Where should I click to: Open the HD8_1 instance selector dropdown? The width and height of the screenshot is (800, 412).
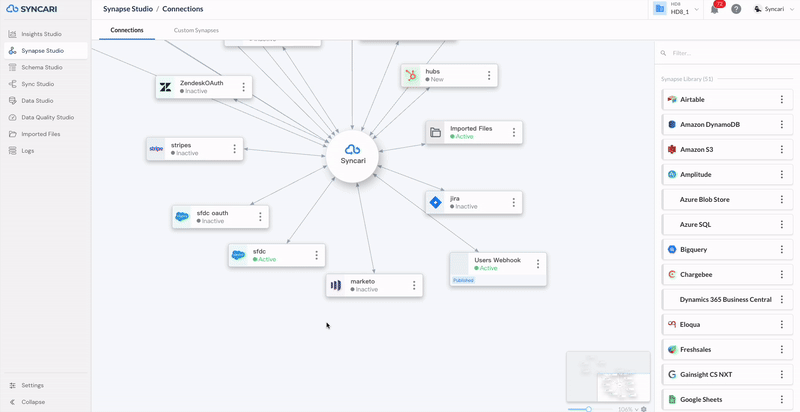[676, 9]
